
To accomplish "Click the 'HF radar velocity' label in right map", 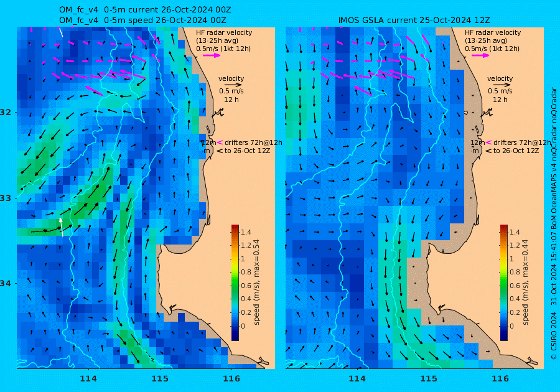I will [493, 32].
